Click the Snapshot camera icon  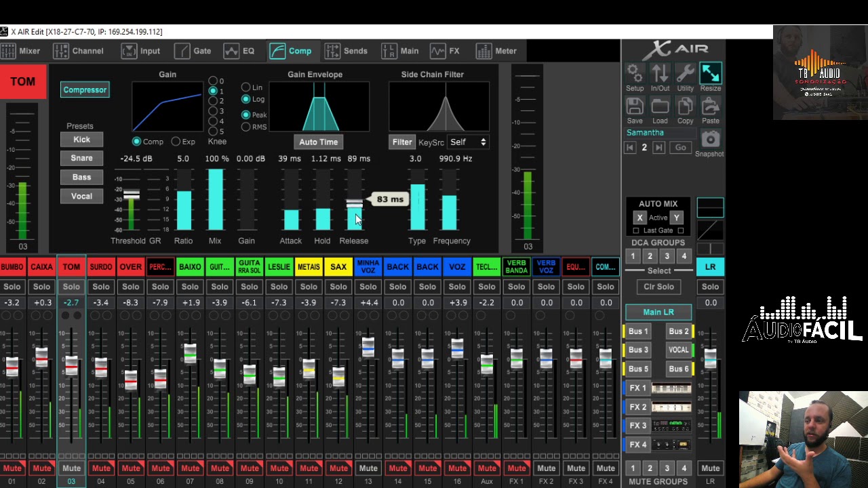tap(710, 140)
